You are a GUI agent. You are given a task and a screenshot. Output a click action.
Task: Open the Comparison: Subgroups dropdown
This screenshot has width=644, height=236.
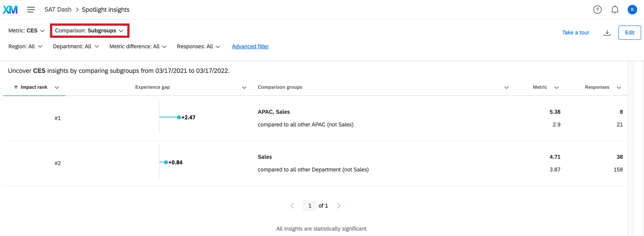[x=89, y=31]
